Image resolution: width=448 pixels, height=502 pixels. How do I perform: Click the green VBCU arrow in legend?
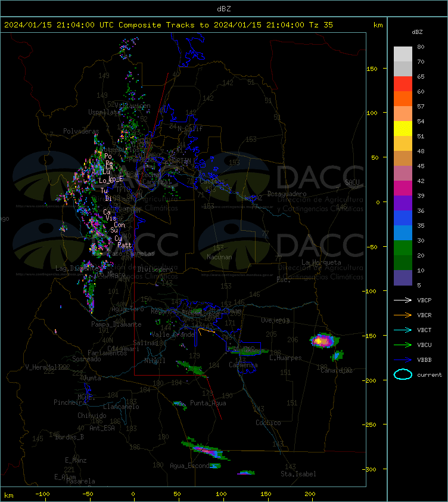point(403,345)
